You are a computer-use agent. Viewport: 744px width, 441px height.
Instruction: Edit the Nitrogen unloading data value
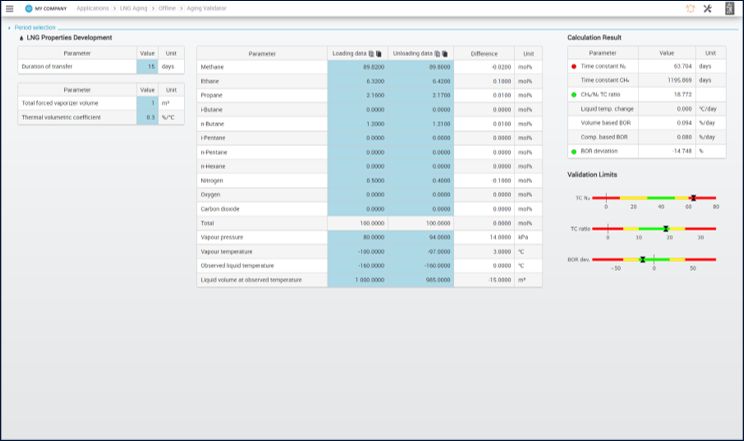tap(421, 180)
